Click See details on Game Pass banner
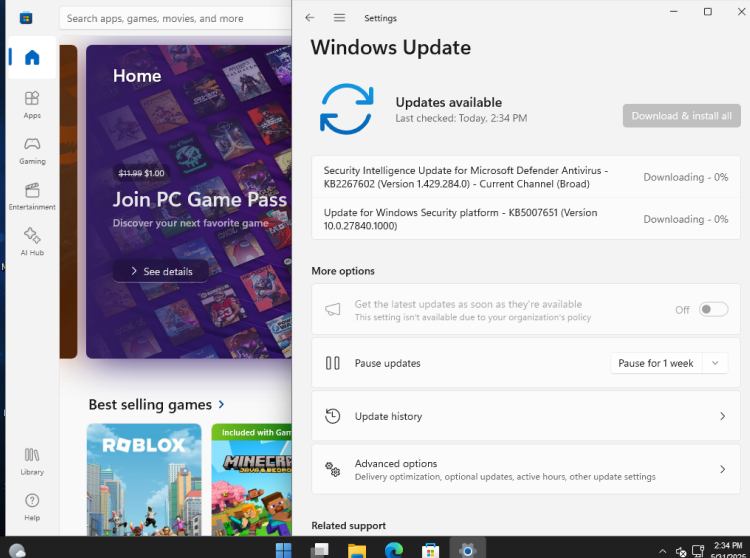The image size is (750, 558). point(161,271)
